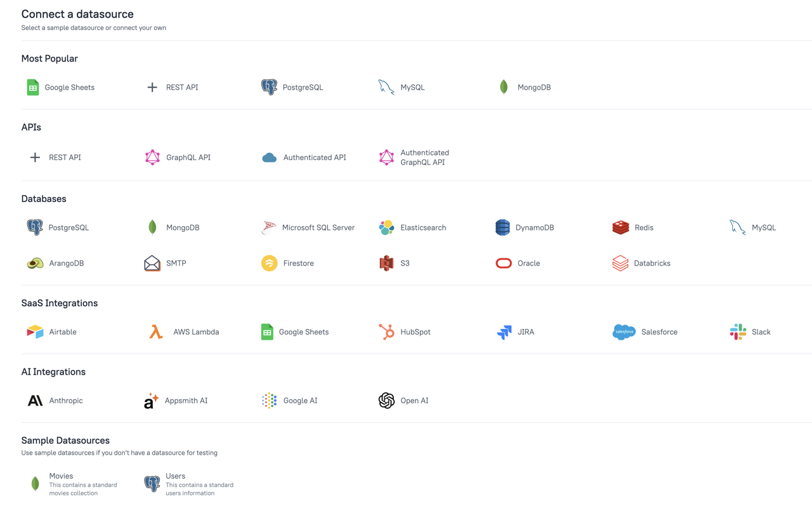This screenshot has height=508, width=812.
Task: Click the Google AI icon
Action: coord(269,401)
